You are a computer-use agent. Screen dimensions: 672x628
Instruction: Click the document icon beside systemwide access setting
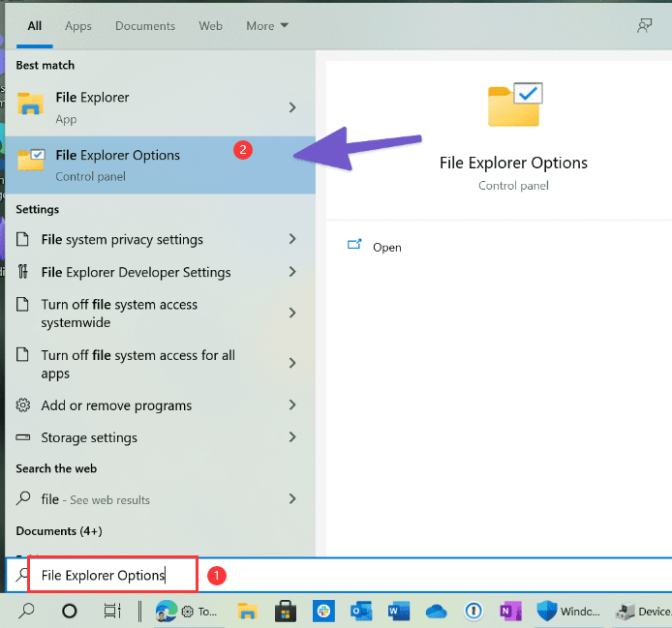(x=22, y=304)
